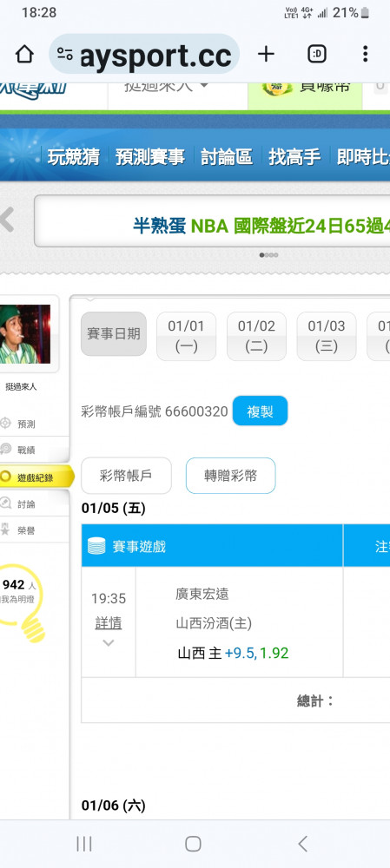
Task: Click the 複製 button
Action: point(260,411)
